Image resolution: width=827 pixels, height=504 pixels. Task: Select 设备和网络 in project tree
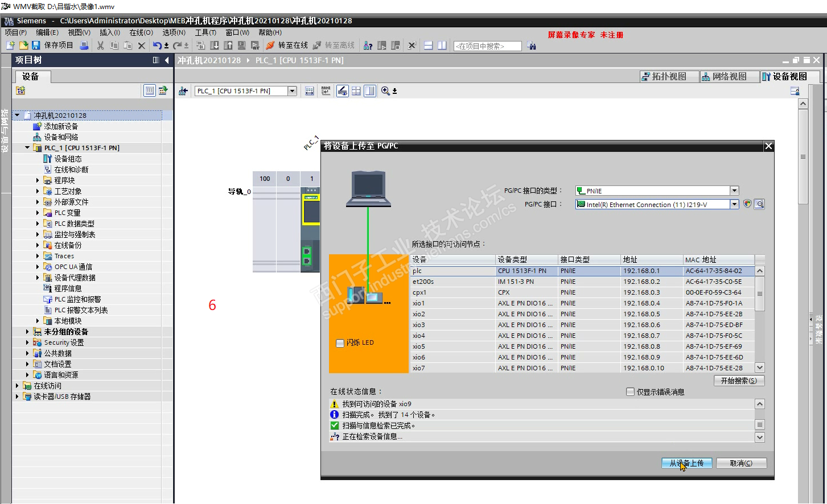click(61, 137)
